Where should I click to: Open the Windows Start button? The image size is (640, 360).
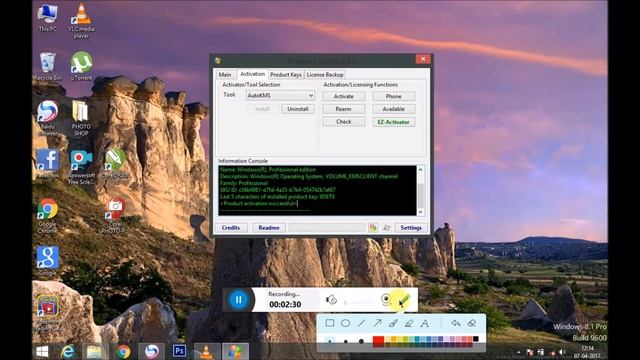click(42, 351)
